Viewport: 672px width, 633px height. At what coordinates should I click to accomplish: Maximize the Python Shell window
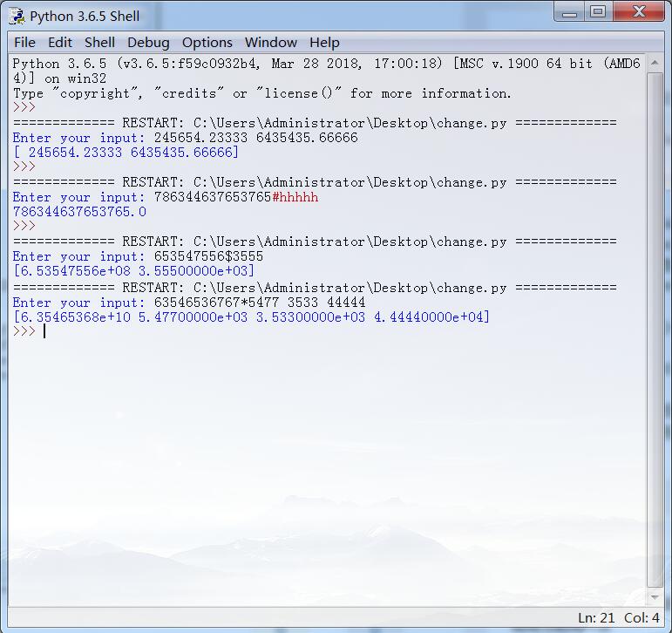(x=598, y=12)
